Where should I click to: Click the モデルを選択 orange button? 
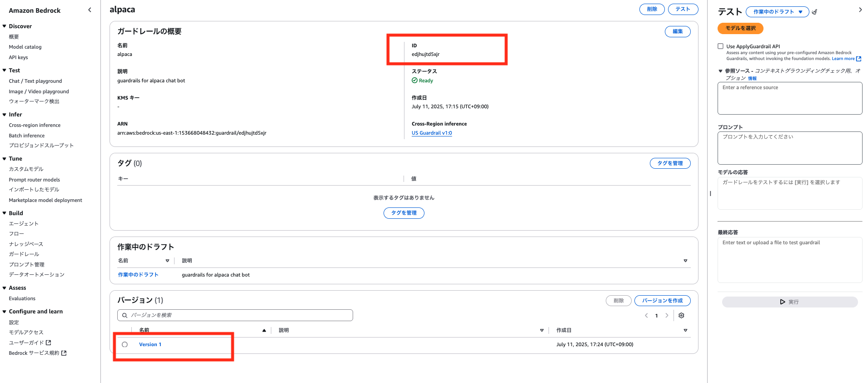pyautogui.click(x=740, y=28)
